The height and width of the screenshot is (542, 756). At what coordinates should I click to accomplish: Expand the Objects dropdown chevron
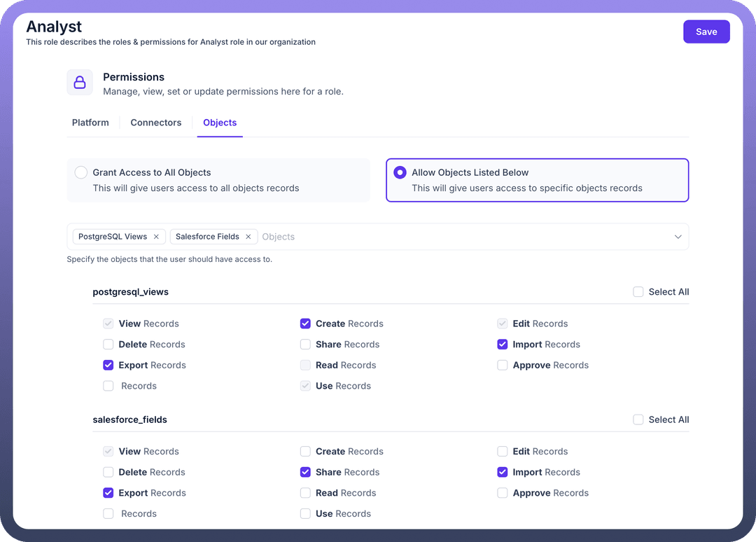(x=678, y=237)
